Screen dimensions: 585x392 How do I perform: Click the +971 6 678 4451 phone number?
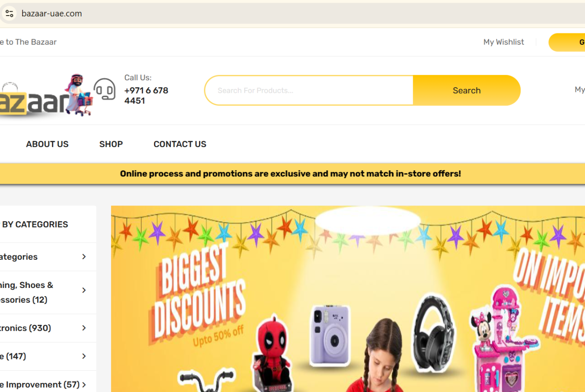click(146, 95)
